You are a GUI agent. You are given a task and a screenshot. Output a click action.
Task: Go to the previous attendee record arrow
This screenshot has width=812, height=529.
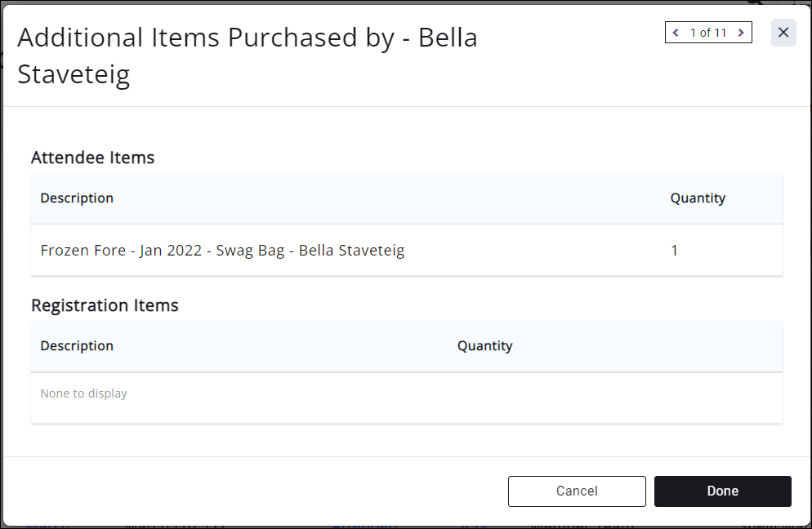coord(676,33)
